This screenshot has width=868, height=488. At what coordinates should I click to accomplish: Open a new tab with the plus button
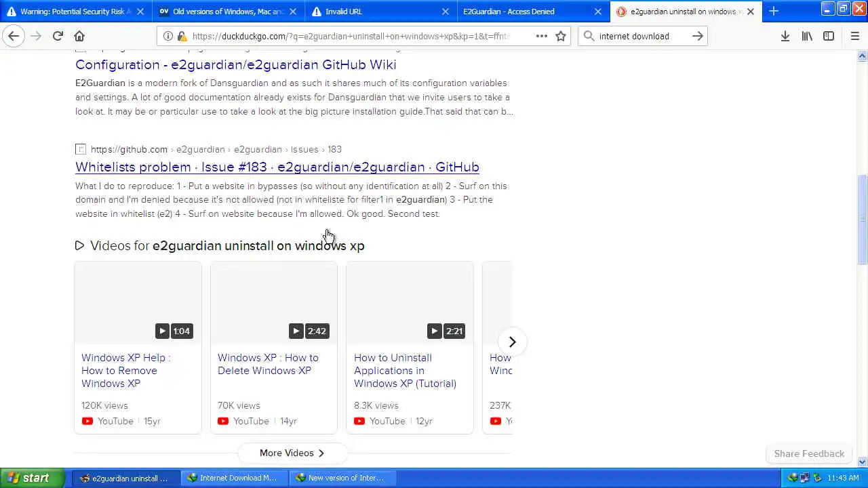774,11
